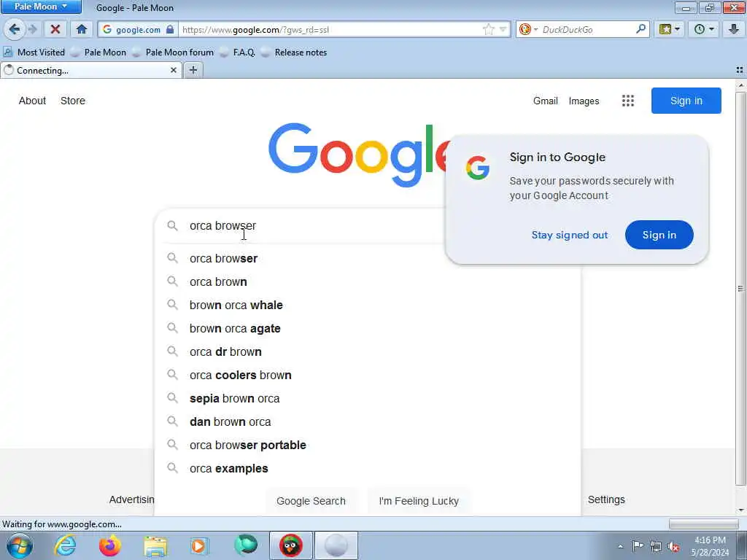Launch Internet Explorer from taskbar
Screen dimensions: 747x560
(x=64, y=545)
